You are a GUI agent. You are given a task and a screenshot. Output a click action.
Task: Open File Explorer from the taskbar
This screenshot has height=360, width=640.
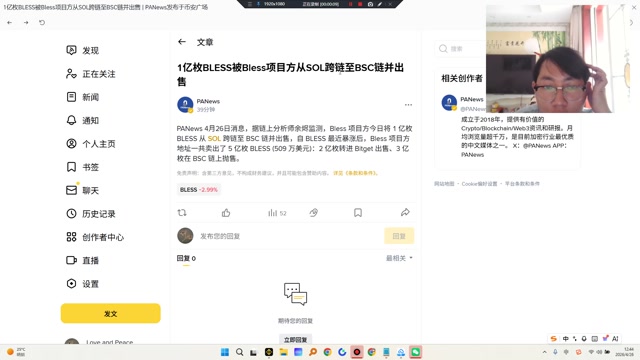(x=283, y=352)
